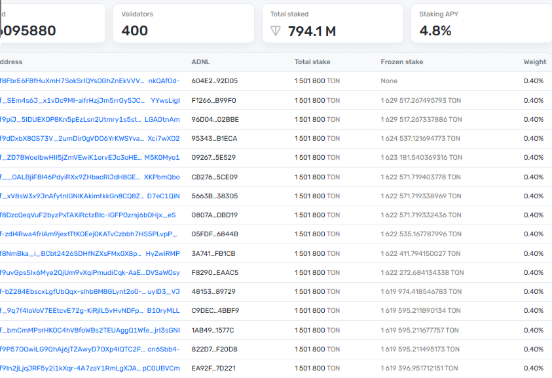Click ADNL value 5663B..38305
552x378 pixels.
click(214, 196)
